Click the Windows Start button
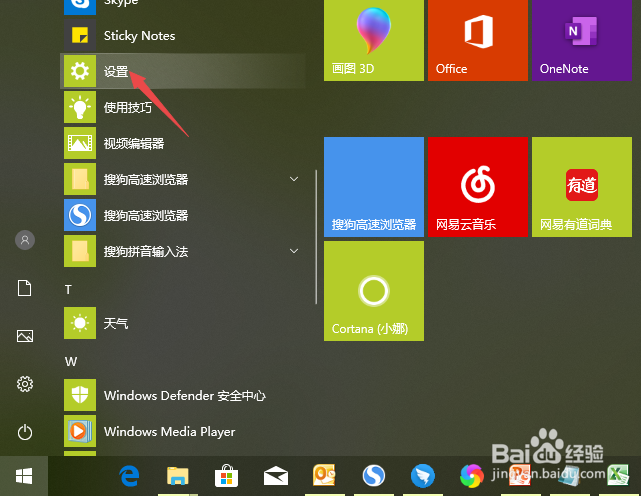Image resolution: width=641 pixels, height=496 pixels. [24, 476]
